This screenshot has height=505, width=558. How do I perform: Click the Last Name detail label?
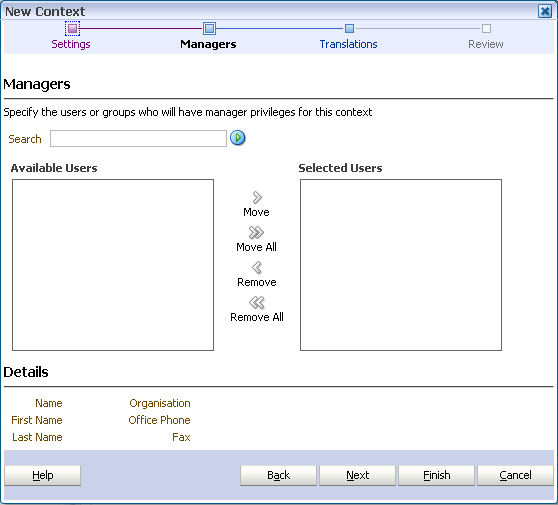point(37,437)
